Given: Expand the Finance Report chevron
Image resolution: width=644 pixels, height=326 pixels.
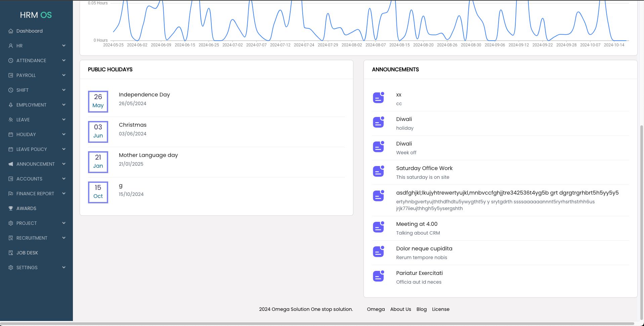Looking at the screenshot, I should [64, 194].
